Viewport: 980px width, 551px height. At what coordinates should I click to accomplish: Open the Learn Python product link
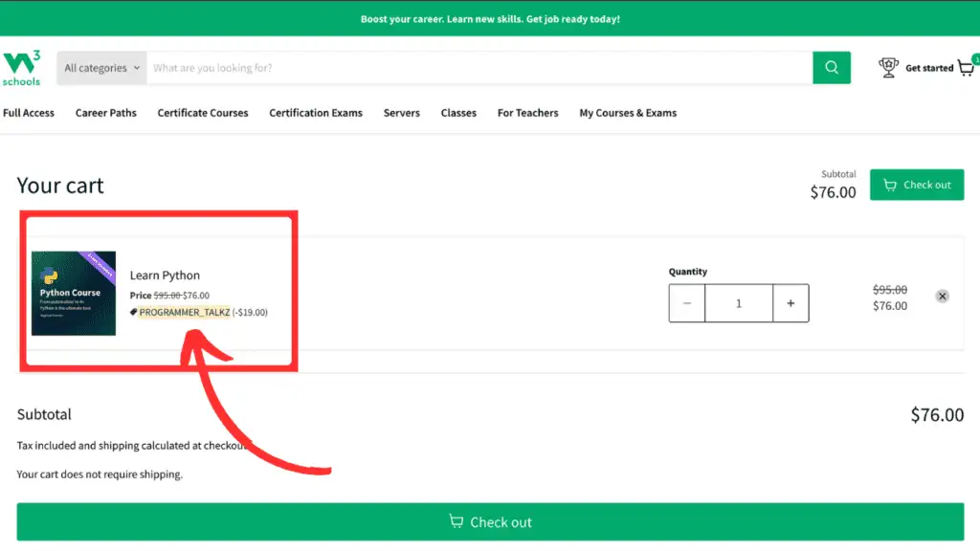pyautogui.click(x=165, y=275)
